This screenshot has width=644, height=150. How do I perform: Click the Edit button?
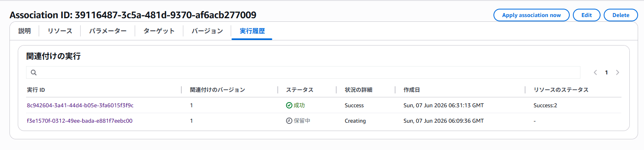point(587,15)
